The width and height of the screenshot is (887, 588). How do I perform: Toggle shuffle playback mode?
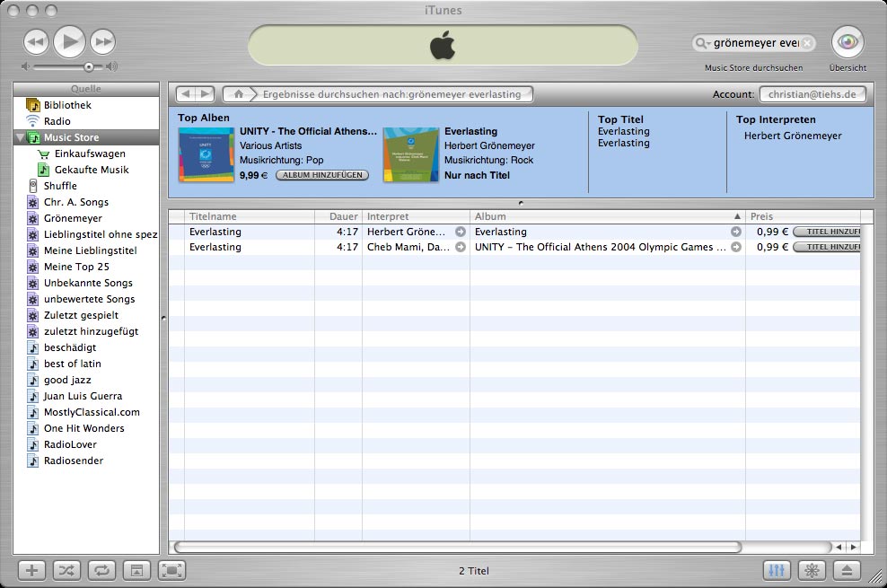pyautogui.click(x=66, y=570)
